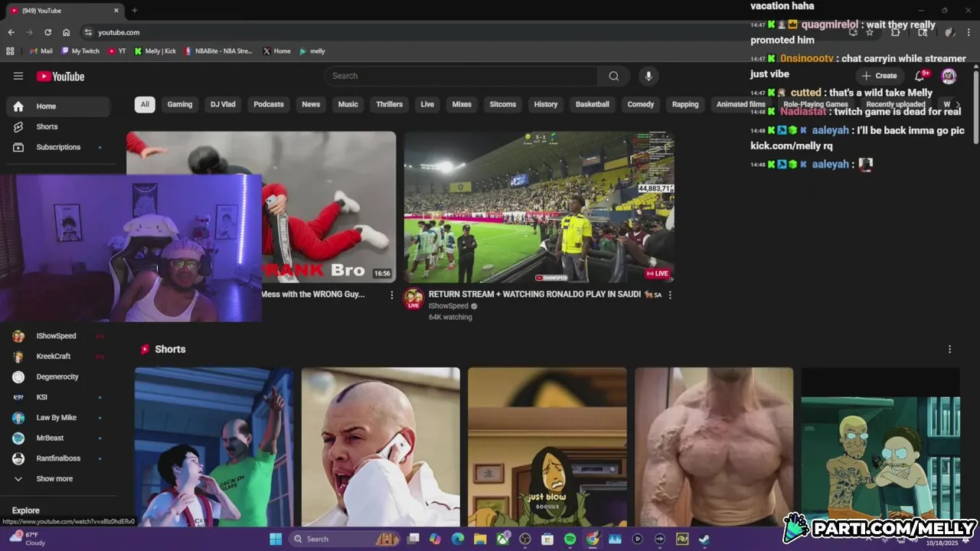Open Subscriptions in the sidebar
Screen dimensions: 980x551
coord(58,147)
